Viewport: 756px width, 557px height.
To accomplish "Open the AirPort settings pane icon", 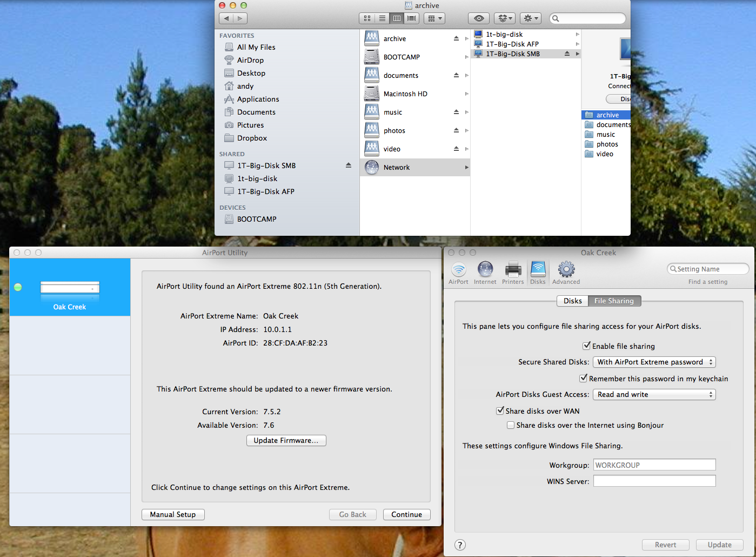I will coord(458,273).
